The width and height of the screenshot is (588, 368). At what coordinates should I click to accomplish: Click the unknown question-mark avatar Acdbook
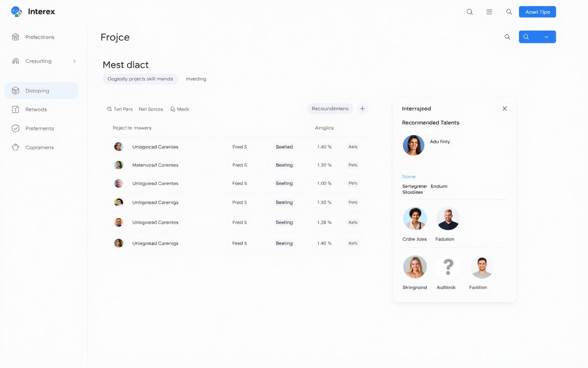pyautogui.click(x=448, y=267)
